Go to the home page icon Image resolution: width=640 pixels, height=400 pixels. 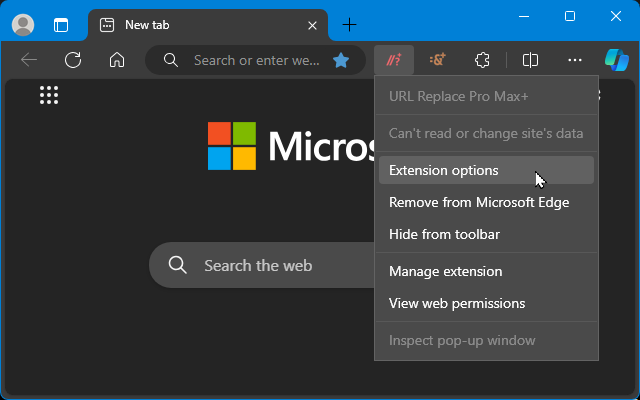(117, 60)
